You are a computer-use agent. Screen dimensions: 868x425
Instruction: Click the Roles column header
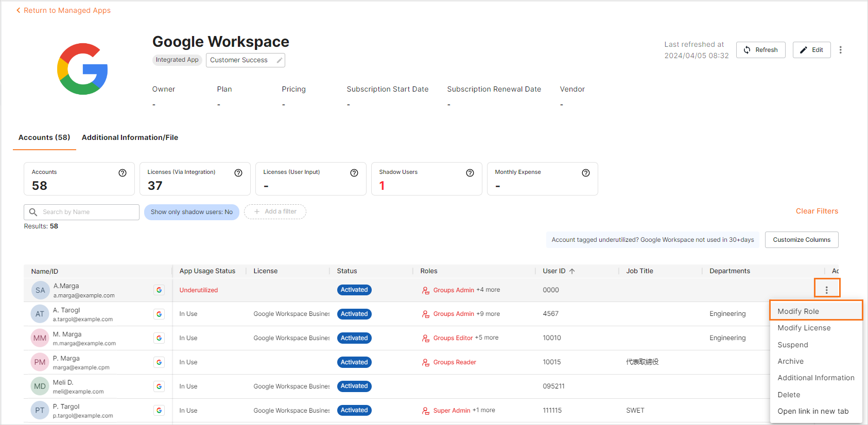click(429, 271)
